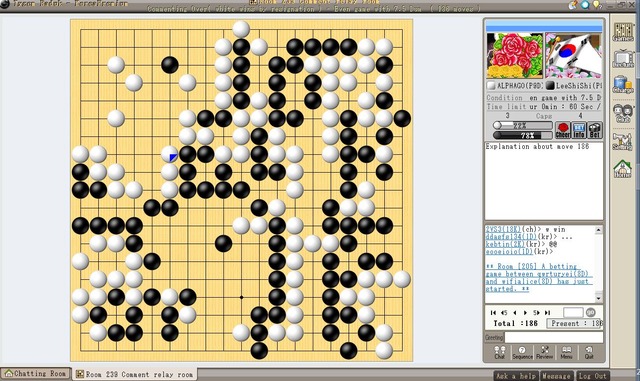This screenshot has height=381, width=640.
Task: Click the Quit button
Action: (x=589, y=352)
